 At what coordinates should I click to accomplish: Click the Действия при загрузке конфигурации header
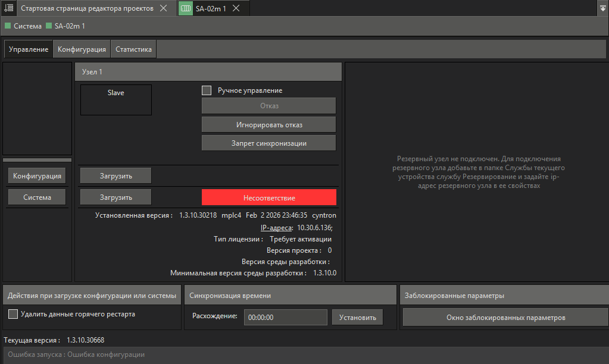point(92,296)
